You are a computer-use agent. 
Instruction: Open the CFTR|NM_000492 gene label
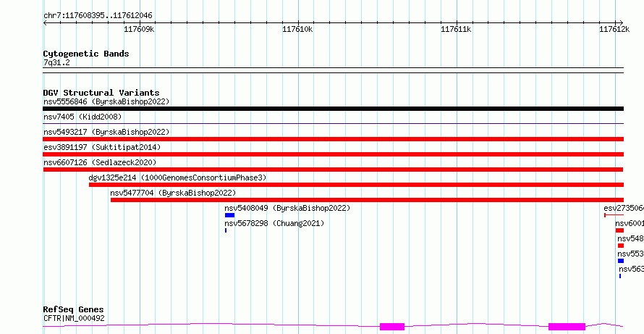pos(74,318)
